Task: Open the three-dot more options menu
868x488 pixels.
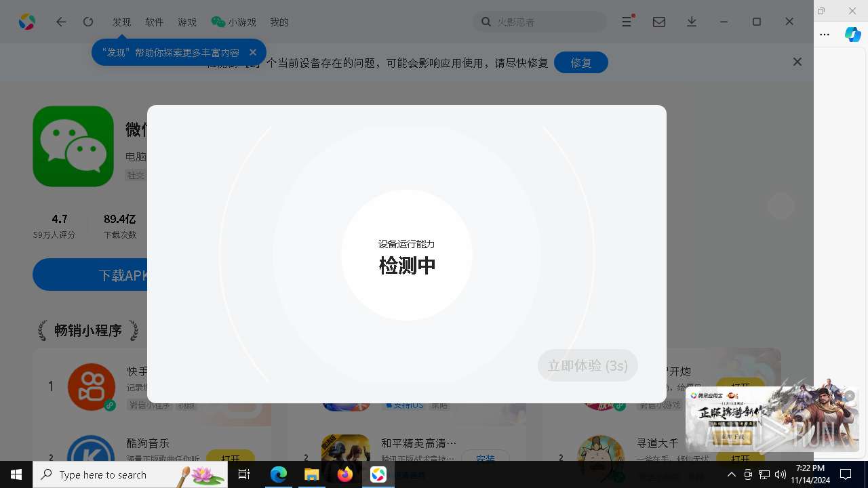Action: (x=825, y=35)
